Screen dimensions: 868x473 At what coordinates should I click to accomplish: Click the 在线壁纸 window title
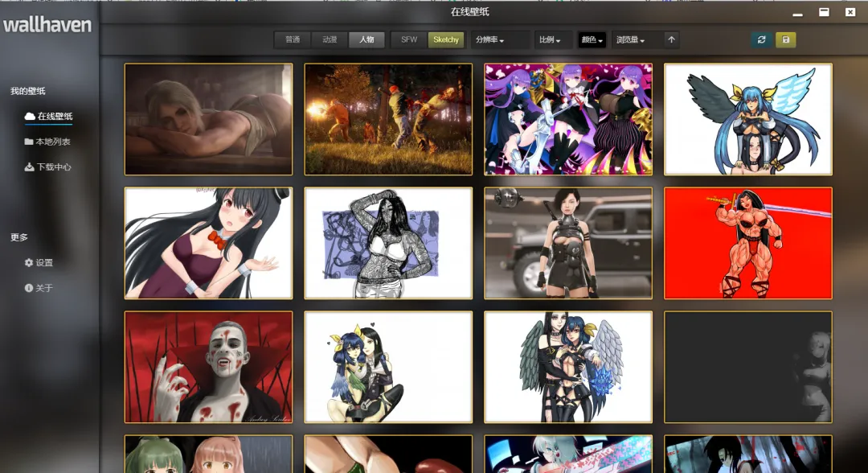point(470,12)
